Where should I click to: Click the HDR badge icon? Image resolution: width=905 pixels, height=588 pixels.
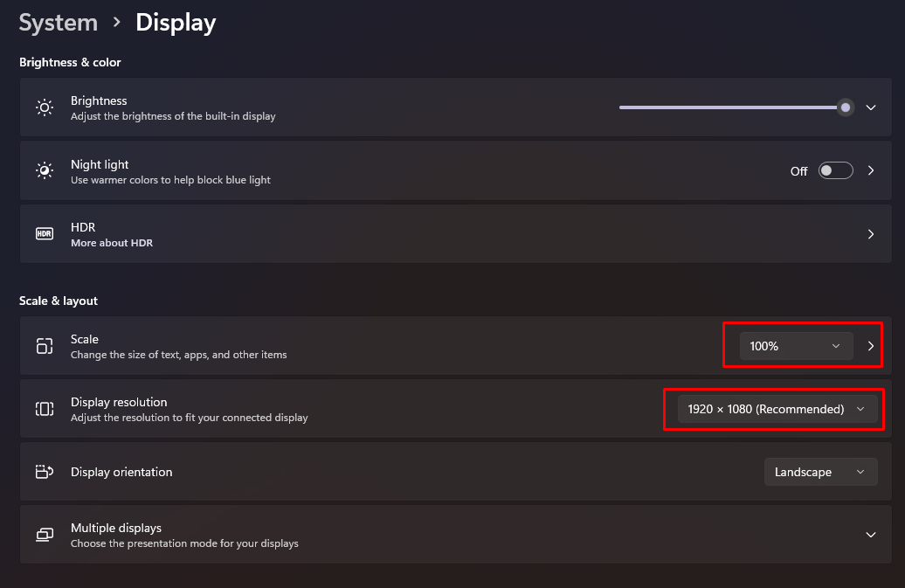(45, 233)
